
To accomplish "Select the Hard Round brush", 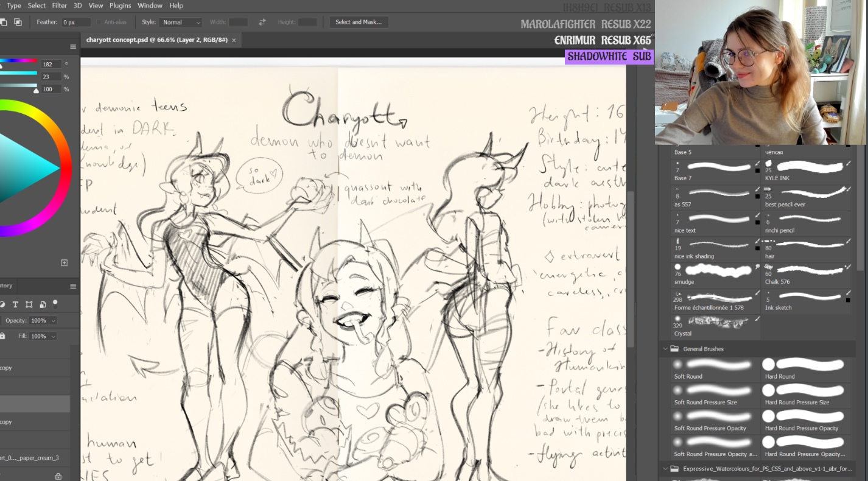I will pyautogui.click(x=807, y=370).
